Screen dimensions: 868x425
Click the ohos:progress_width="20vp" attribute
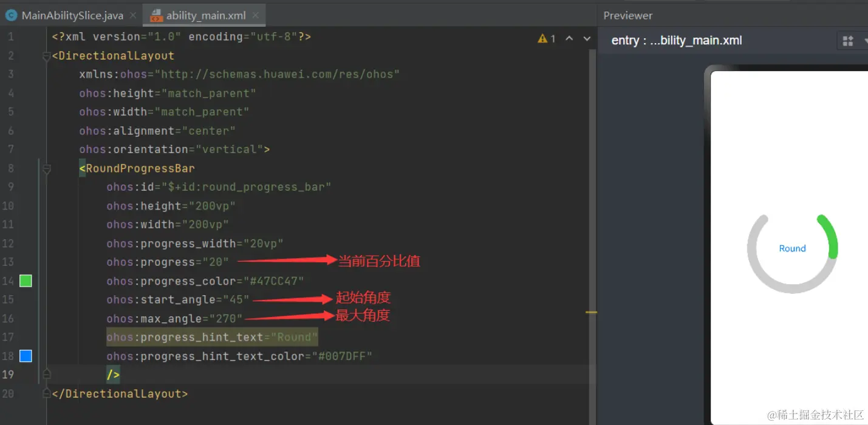pos(195,243)
